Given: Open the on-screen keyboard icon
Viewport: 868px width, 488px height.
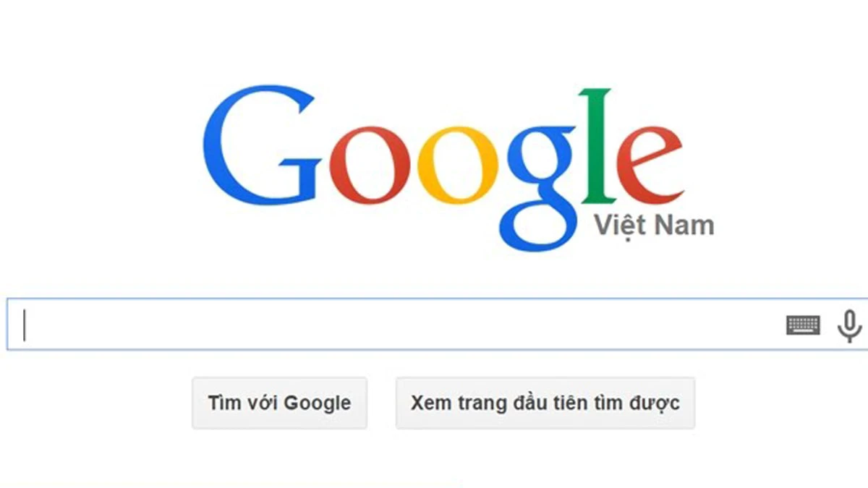Looking at the screenshot, I should 803,325.
